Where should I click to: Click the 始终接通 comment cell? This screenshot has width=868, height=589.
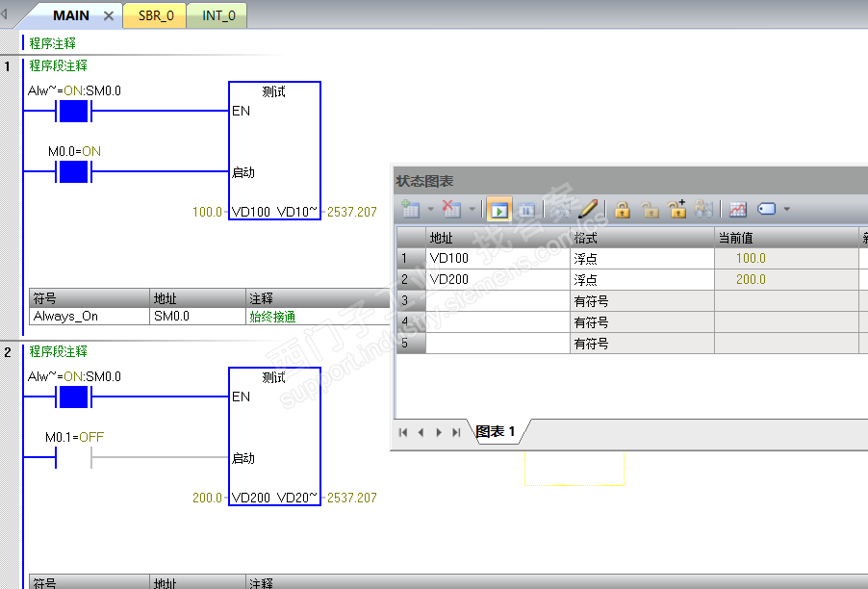point(319,317)
